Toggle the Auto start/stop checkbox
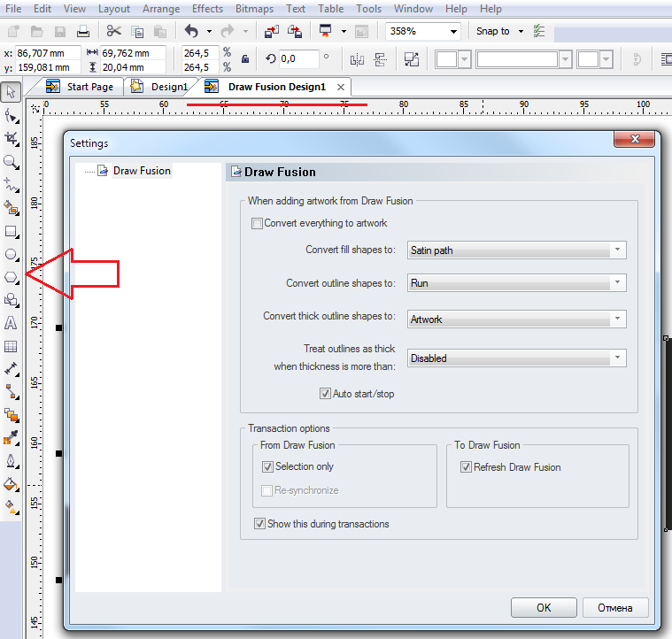The height and width of the screenshot is (639, 672). (x=325, y=394)
